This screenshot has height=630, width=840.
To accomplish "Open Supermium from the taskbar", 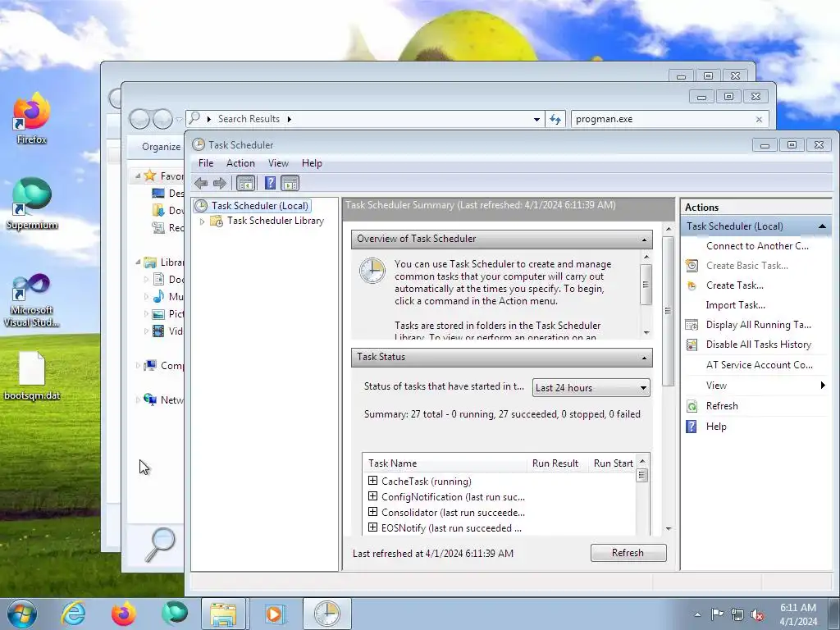I will pyautogui.click(x=175, y=614).
